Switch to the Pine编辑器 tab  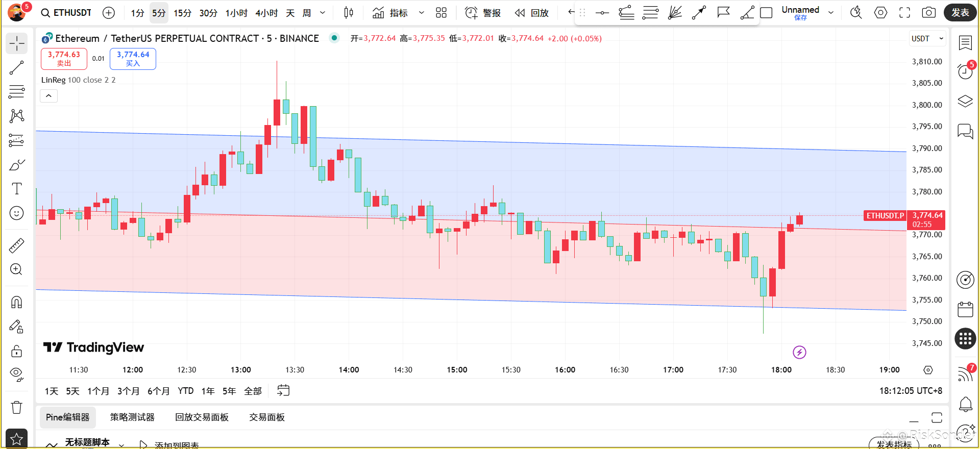tap(68, 417)
